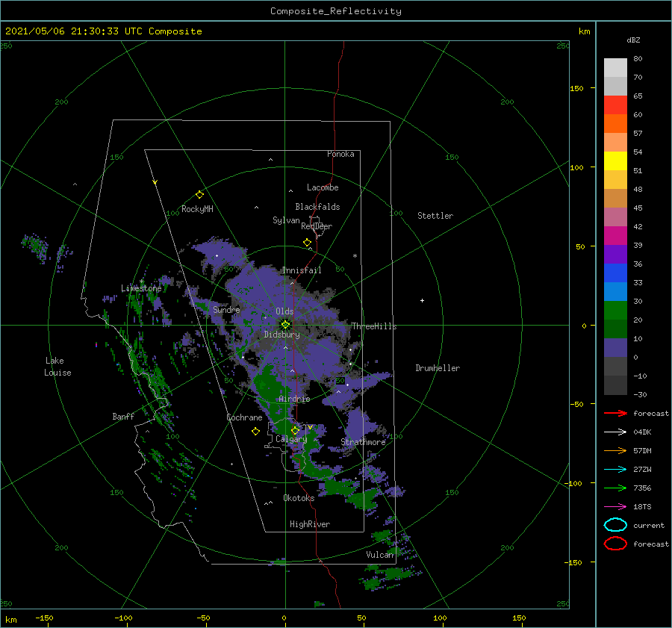Click the Ponoka town label
The height and width of the screenshot is (628, 672).
click(340, 154)
